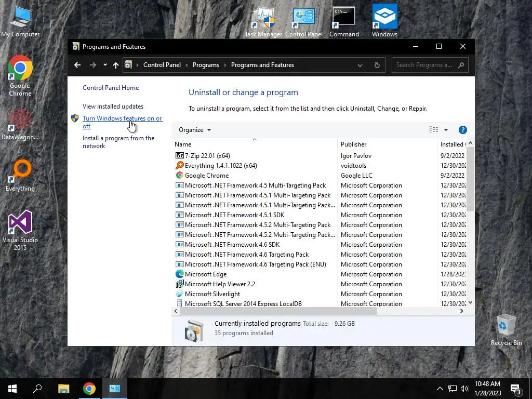This screenshot has width=532, height=399.
Task: Select the Google Chrome program icon in list
Action: point(179,175)
